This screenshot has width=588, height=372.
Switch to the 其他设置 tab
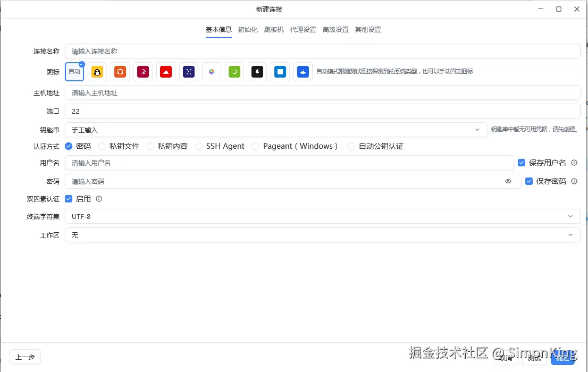pyautogui.click(x=368, y=30)
